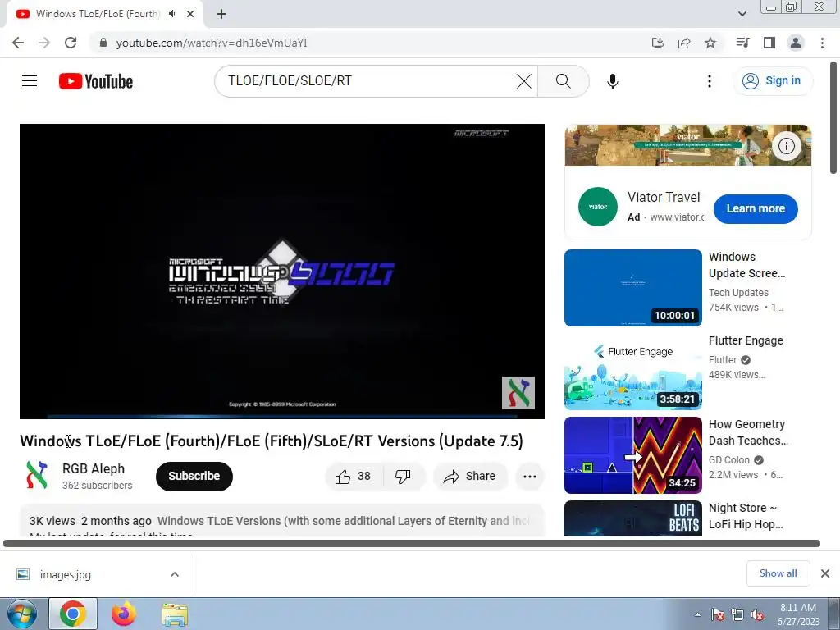
Task: Reload the YouTube page
Action: [x=71, y=43]
